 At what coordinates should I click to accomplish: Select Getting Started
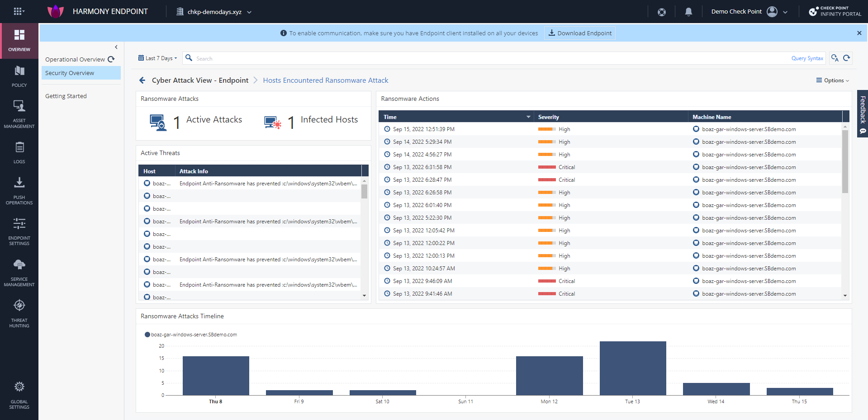point(66,96)
